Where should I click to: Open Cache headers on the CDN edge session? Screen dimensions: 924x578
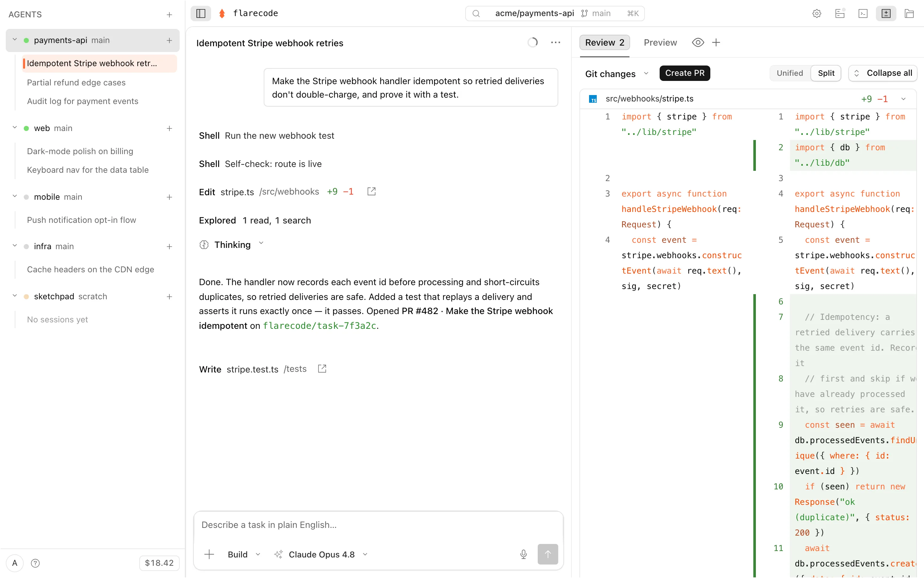coord(90,270)
